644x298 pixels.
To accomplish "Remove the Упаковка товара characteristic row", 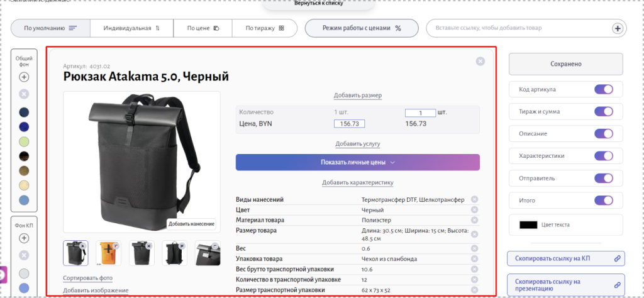I will (x=474, y=258).
